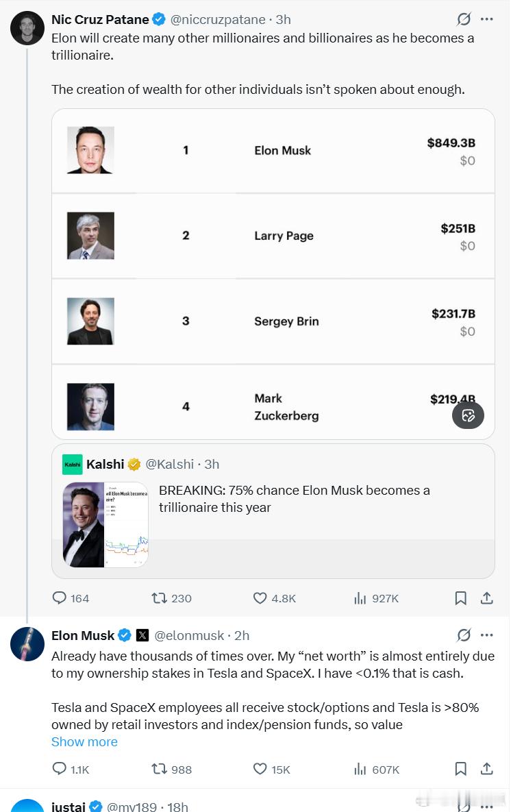Image resolution: width=511 pixels, height=812 pixels.
Task: Share Nic Cruz Patane's post
Action: pyautogui.click(x=487, y=598)
